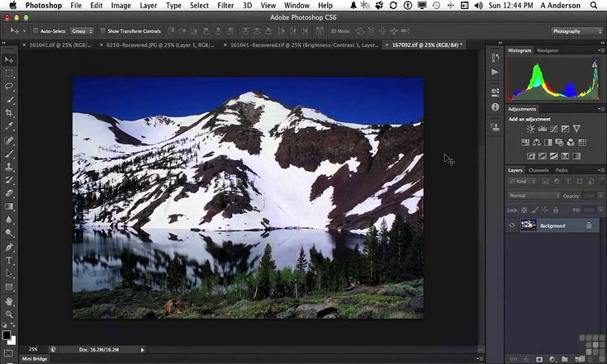Select the Rectangular Marquee tool

coord(8,73)
